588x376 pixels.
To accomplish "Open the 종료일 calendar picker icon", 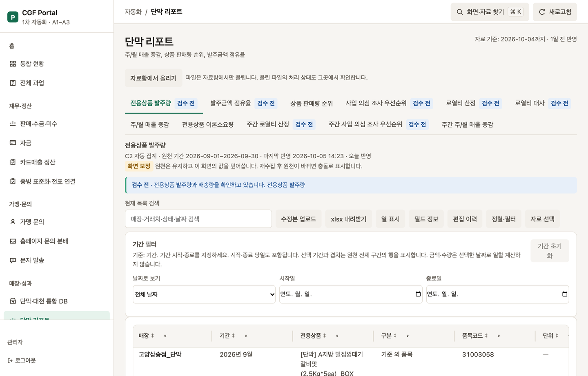I will [x=565, y=294].
